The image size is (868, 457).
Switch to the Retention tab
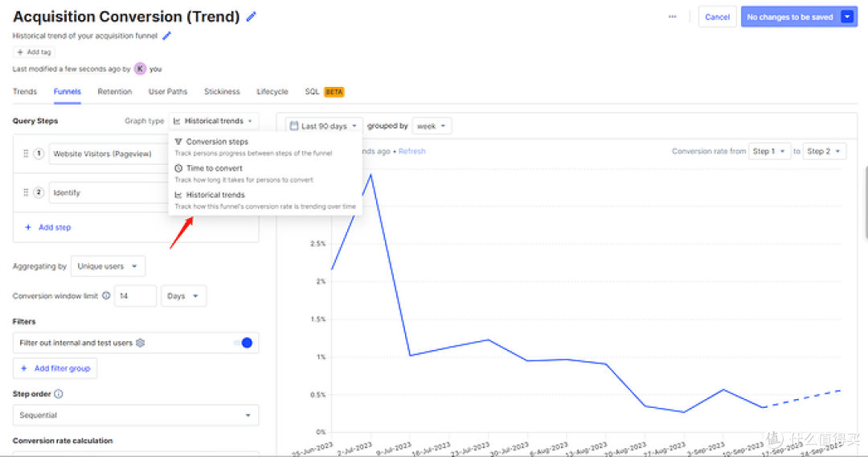click(115, 92)
